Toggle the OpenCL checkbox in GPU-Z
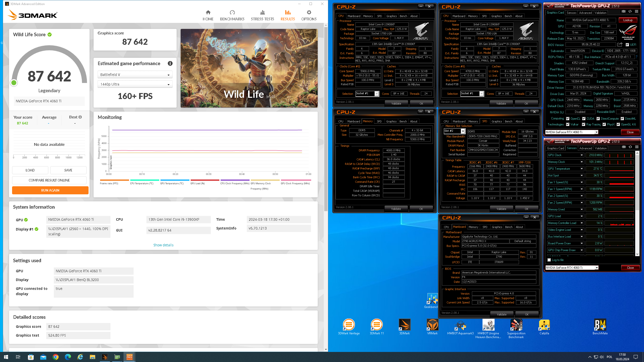Viewport: 644px width, 362px height. pos(568,119)
